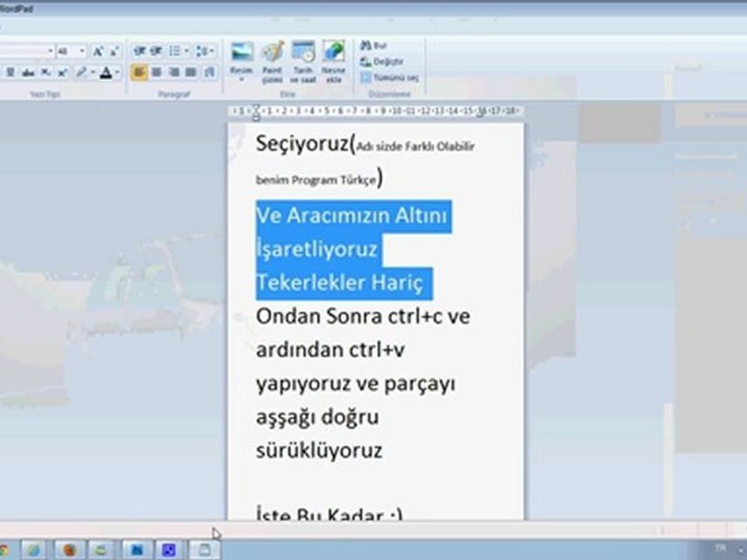747x560 pixels.
Task: Click the font size input field
Action: 68,51
